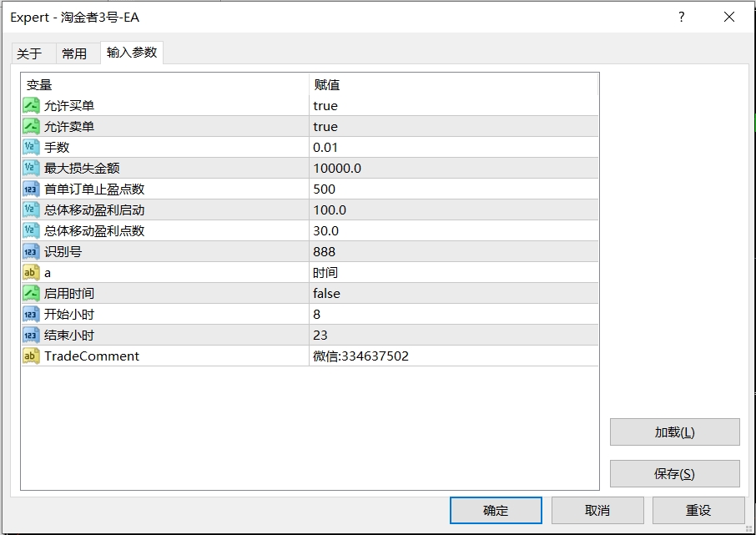Select the 0.01 value for 手数
Viewport: 756px width, 535px height.
pos(326,148)
